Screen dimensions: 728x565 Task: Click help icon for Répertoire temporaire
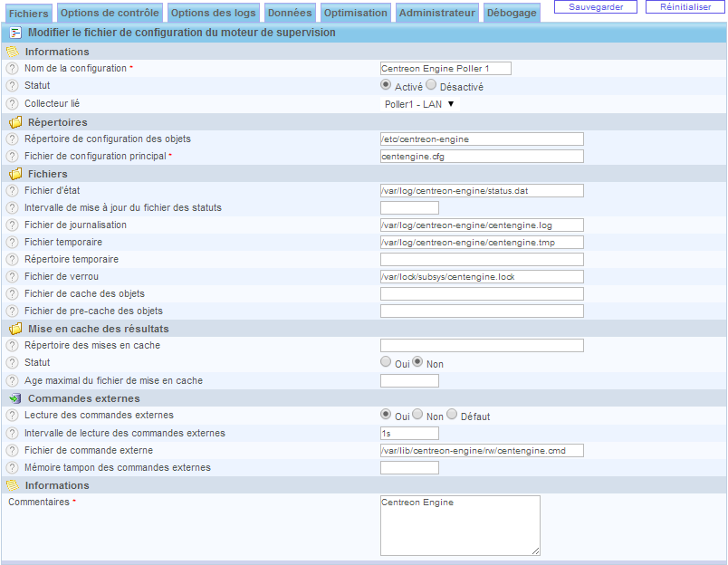(12, 260)
